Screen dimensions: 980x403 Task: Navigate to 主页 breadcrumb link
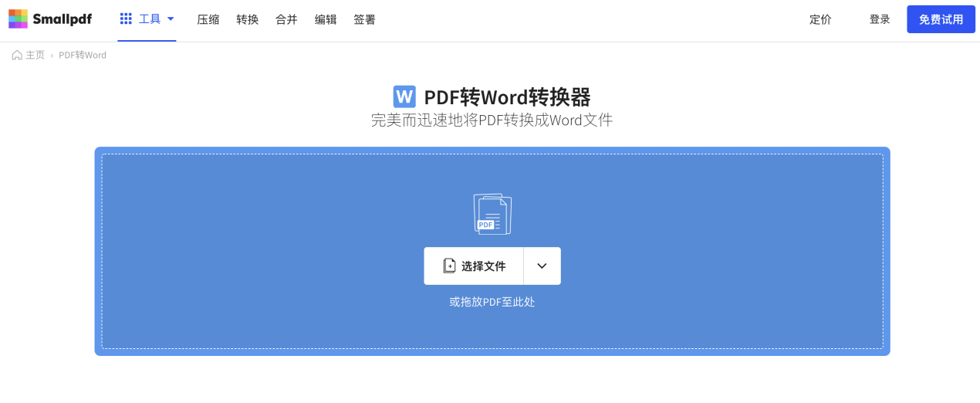tap(35, 56)
